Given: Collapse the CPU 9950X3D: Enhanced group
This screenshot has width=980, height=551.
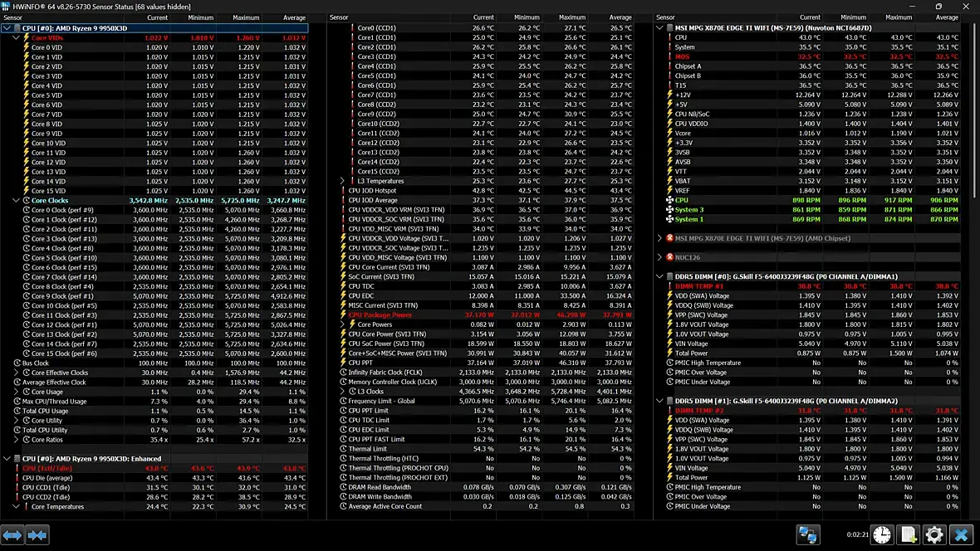Looking at the screenshot, I should [x=7, y=459].
